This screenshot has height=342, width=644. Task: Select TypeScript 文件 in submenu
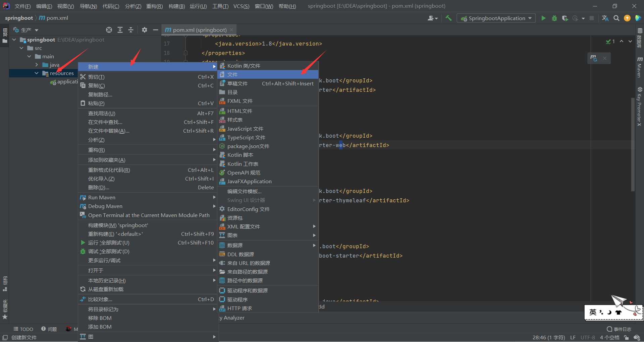[268, 137]
